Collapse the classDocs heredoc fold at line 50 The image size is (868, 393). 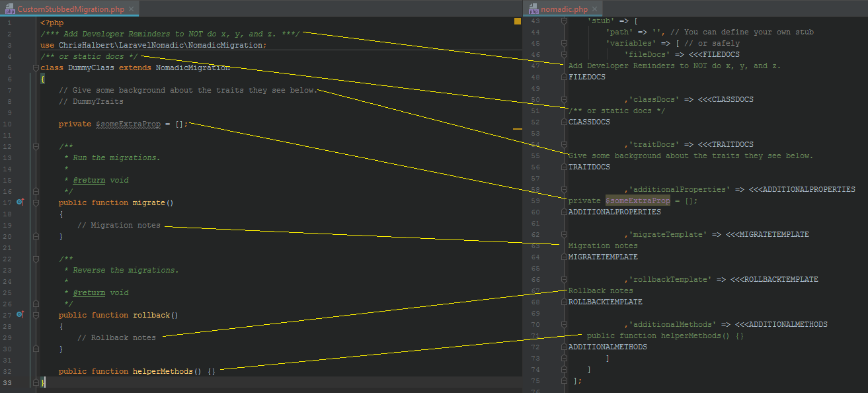click(564, 99)
